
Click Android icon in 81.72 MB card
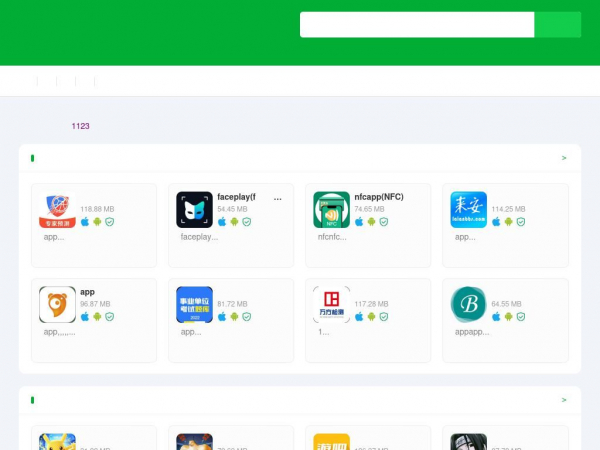(234, 316)
